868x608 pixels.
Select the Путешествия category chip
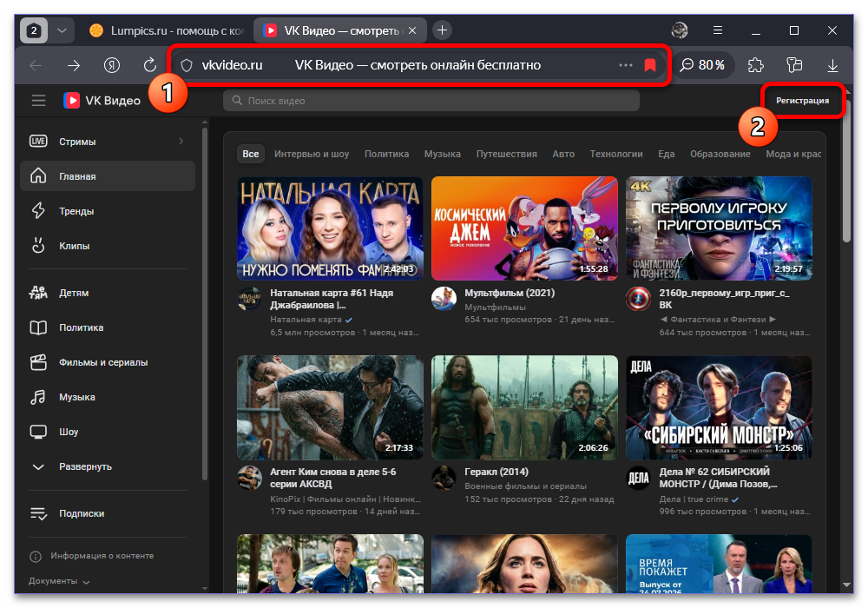pyautogui.click(x=507, y=154)
